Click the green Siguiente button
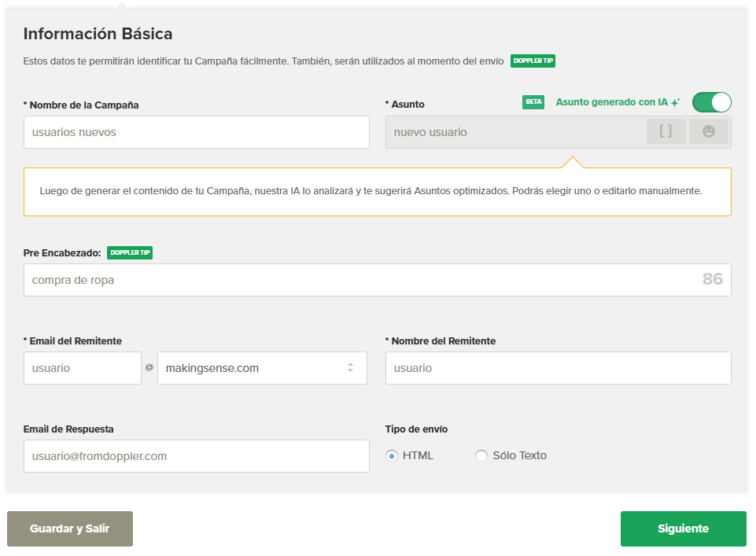756x556 pixels. (683, 528)
